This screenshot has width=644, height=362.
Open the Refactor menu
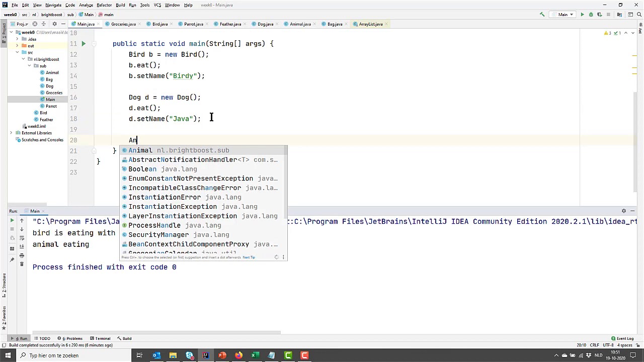(104, 5)
